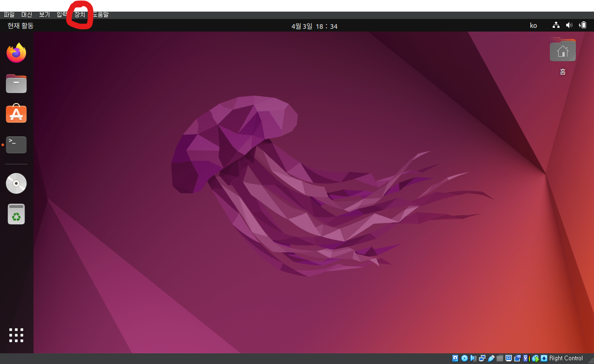The image size is (594, 364).
Task: Open the 입력 menu
Action: coord(62,15)
